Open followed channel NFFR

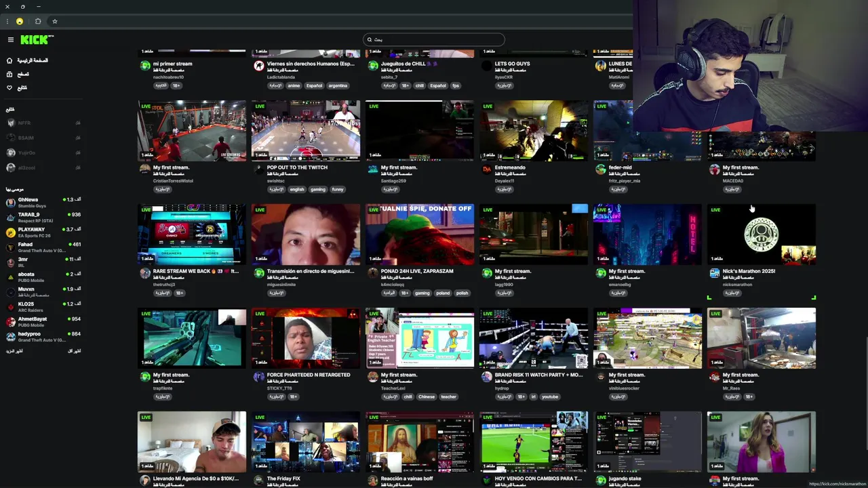[x=42, y=123]
